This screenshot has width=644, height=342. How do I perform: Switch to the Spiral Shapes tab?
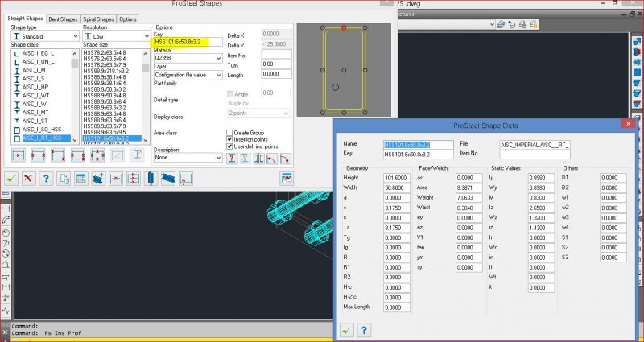(x=98, y=19)
